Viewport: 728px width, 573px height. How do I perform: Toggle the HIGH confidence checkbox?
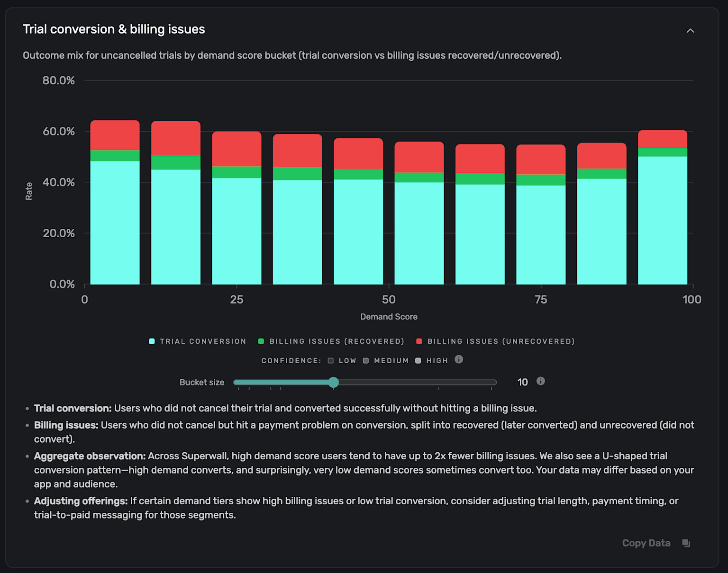[418, 360]
